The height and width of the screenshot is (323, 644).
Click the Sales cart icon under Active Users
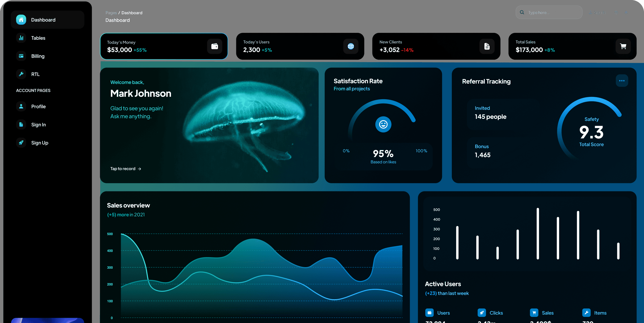click(534, 313)
